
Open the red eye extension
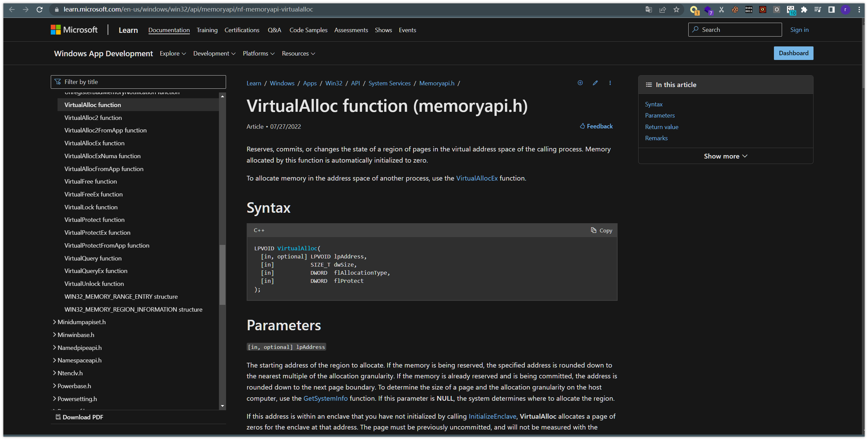click(763, 9)
